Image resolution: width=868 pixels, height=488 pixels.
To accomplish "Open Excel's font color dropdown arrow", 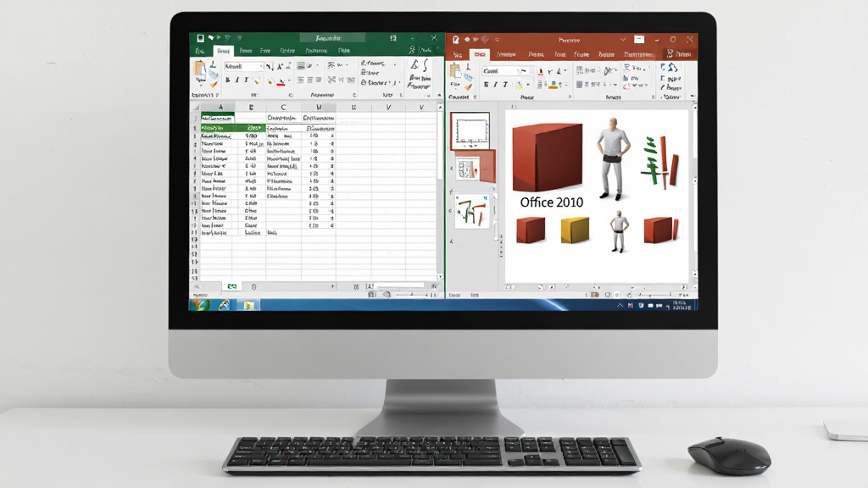I will pyautogui.click(x=288, y=81).
